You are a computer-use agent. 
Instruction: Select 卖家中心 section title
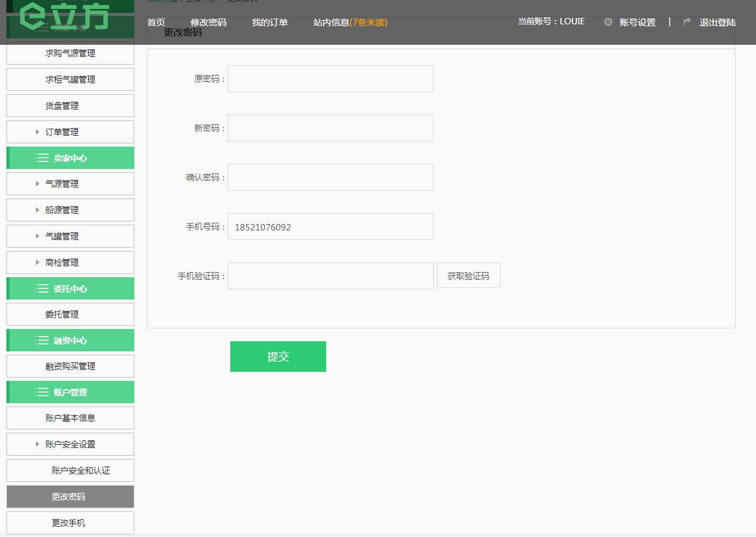click(70, 158)
